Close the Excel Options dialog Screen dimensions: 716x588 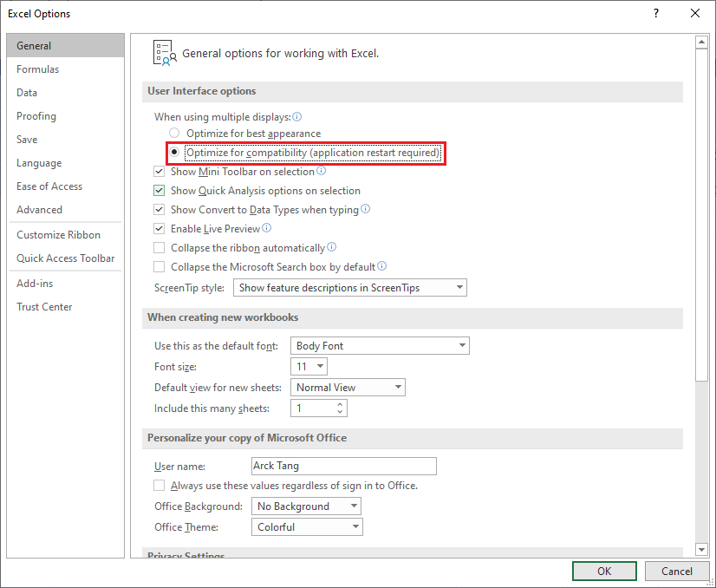[x=695, y=13]
